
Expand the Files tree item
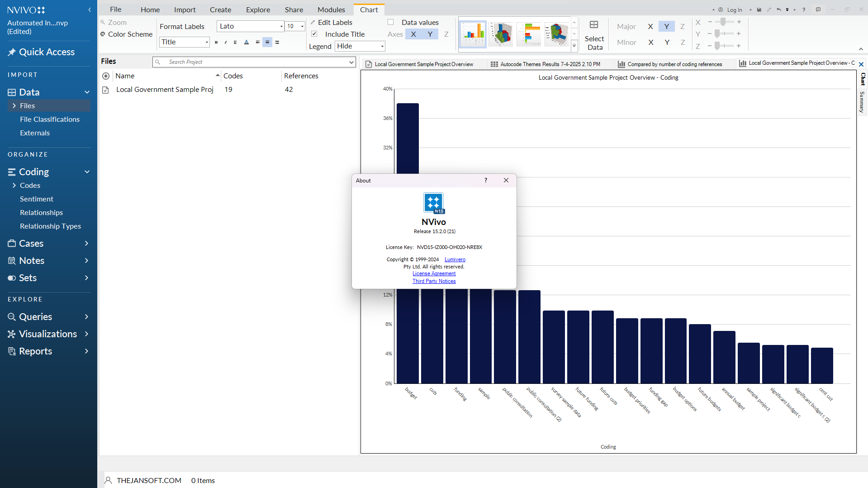pyautogui.click(x=14, y=105)
